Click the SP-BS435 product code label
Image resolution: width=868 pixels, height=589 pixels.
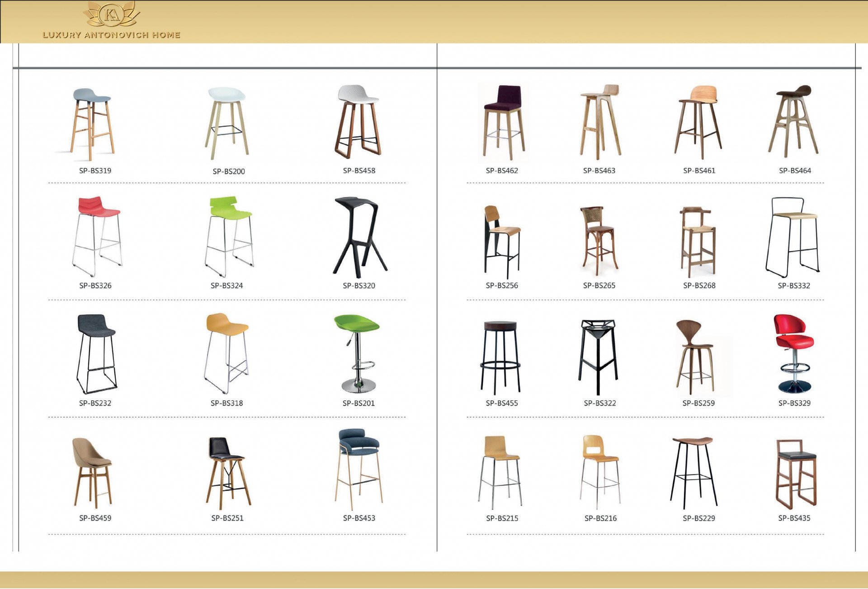pos(794,518)
